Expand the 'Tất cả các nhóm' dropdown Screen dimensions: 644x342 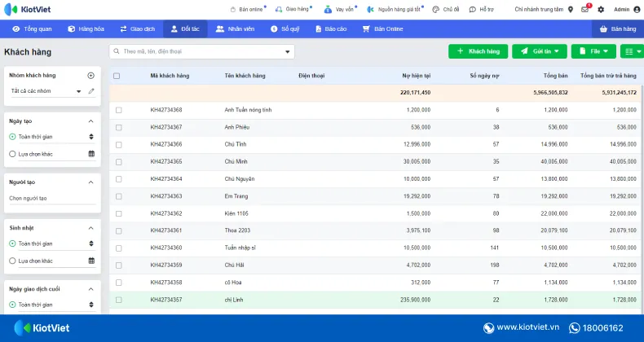(x=78, y=91)
